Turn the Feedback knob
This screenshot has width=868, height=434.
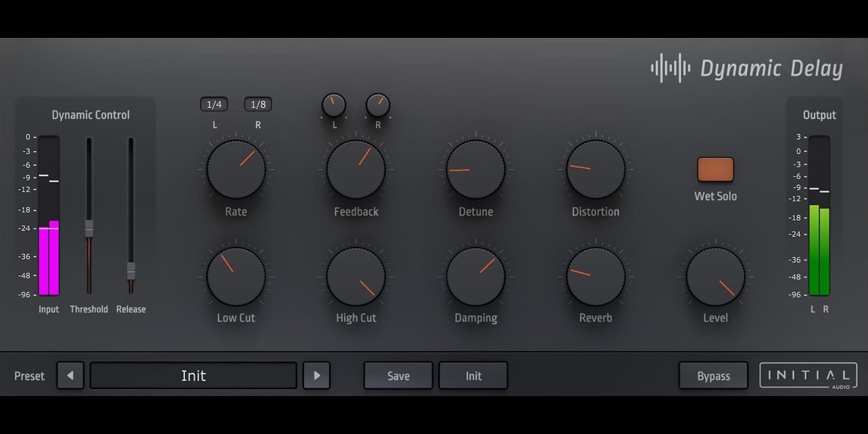point(356,169)
